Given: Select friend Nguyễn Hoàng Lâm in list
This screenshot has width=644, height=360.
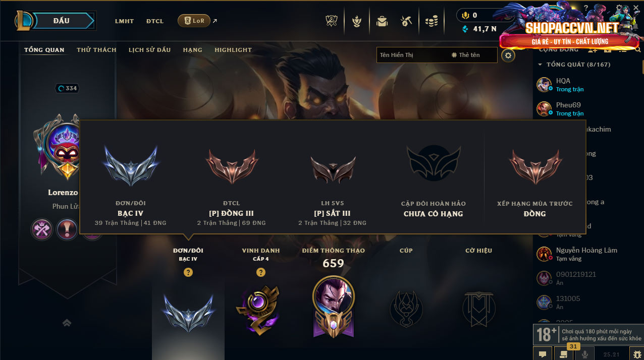Looking at the screenshot, I should [x=585, y=254].
